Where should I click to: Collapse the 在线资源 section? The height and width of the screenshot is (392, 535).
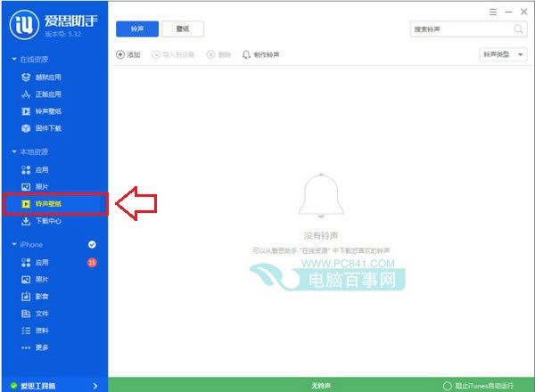coord(14,60)
